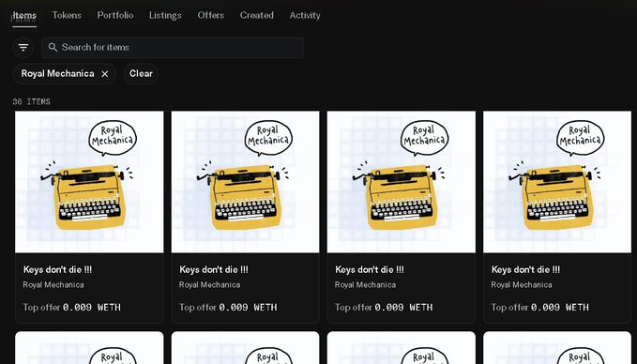Switch to the Items tab
Image resolution: width=637 pixels, height=364 pixels.
(x=24, y=15)
